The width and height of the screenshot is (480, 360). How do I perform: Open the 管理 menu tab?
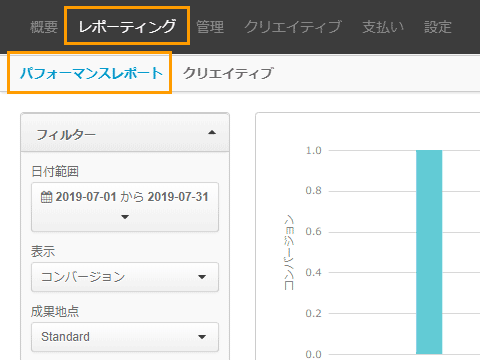[x=210, y=27]
